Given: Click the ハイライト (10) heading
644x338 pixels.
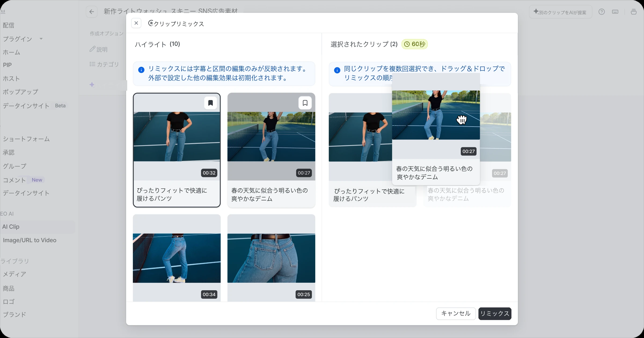Looking at the screenshot, I should [157, 44].
